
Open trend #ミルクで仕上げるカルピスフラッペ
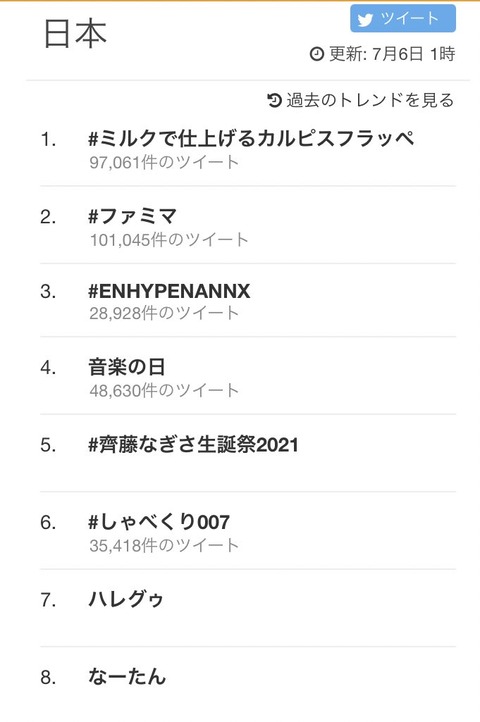pyautogui.click(x=251, y=138)
